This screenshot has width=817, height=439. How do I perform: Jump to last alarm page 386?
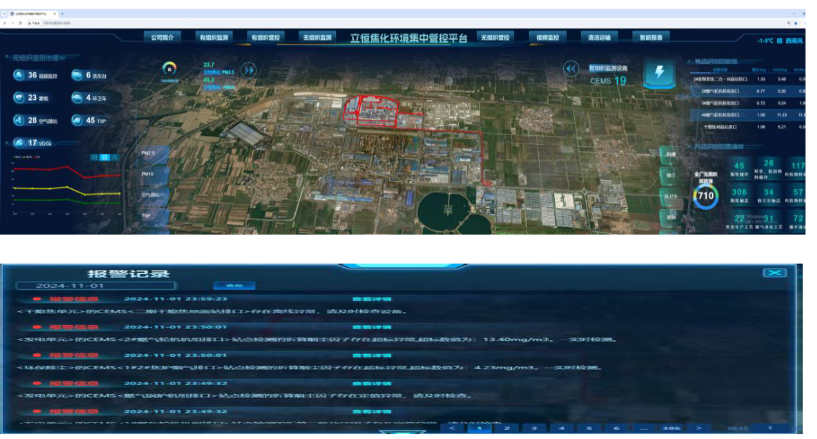pyautogui.click(x=671, y=428)
